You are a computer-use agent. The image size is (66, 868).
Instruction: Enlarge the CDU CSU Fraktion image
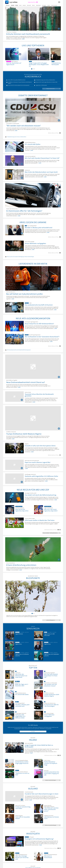59,120
